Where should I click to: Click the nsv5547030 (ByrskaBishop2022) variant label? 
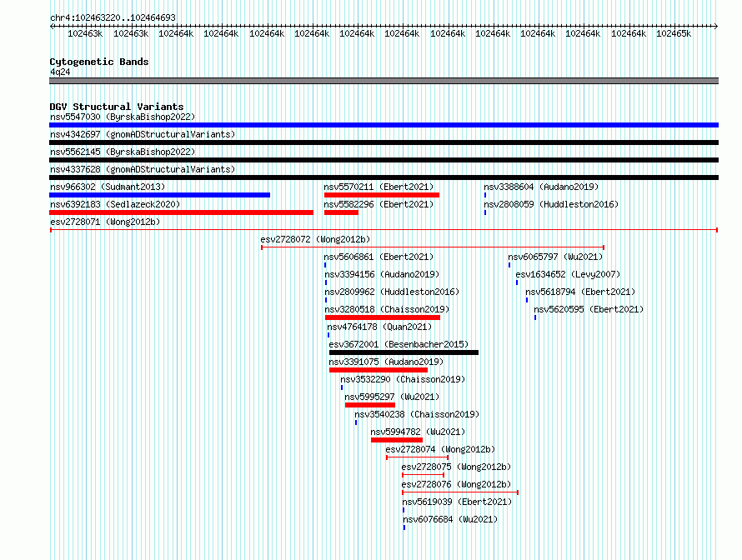pyautogui.click(x=123, y=117)
